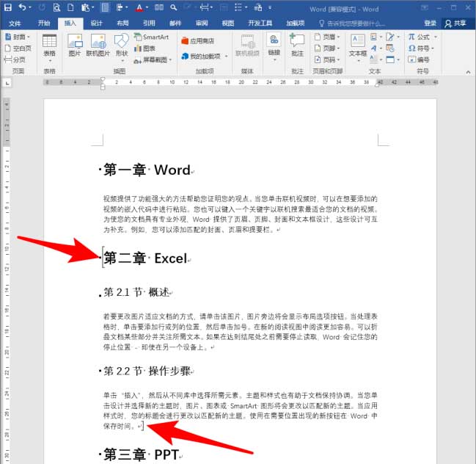Image resolution: width=476 pixels, height=464 pixels.
Task: Expand the header (页眉) dropdown
Action: pyautogui.click(x=338, y=37)
